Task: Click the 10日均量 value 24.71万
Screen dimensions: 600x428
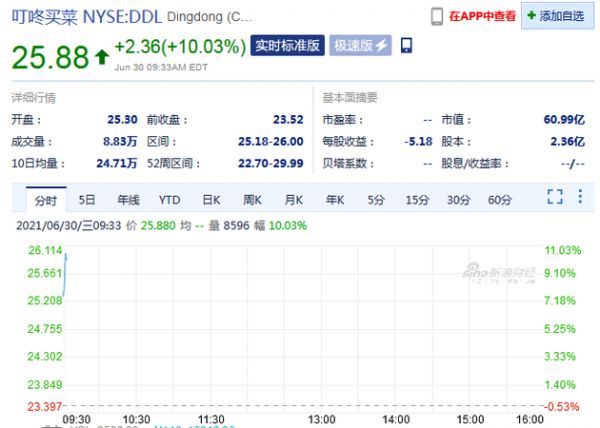Action: point(116,163)
